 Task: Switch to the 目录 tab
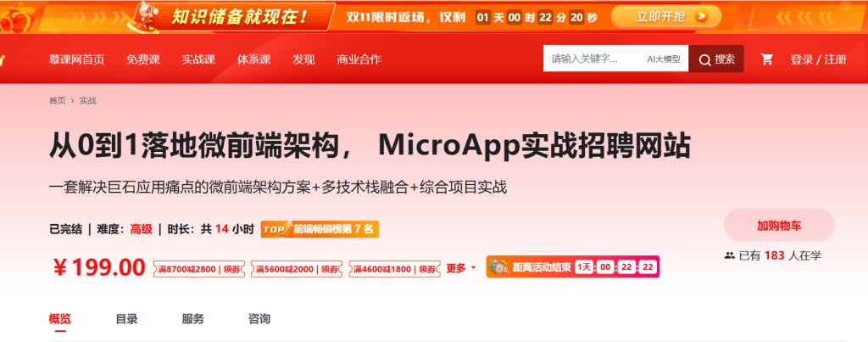126,319
